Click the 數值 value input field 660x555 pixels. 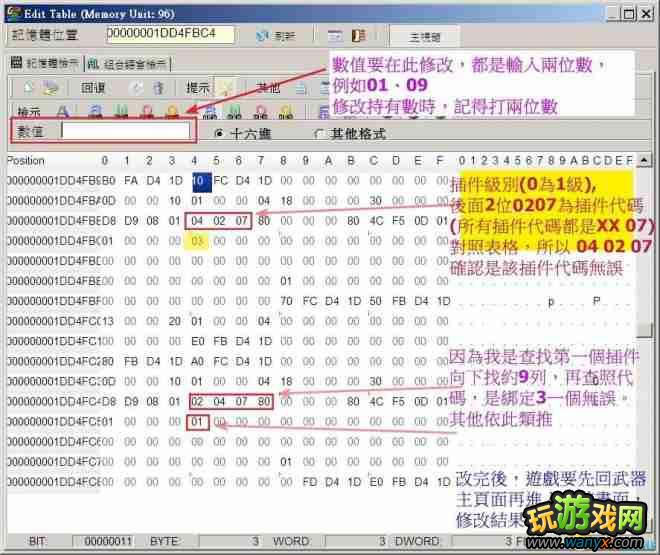(125, 131)
